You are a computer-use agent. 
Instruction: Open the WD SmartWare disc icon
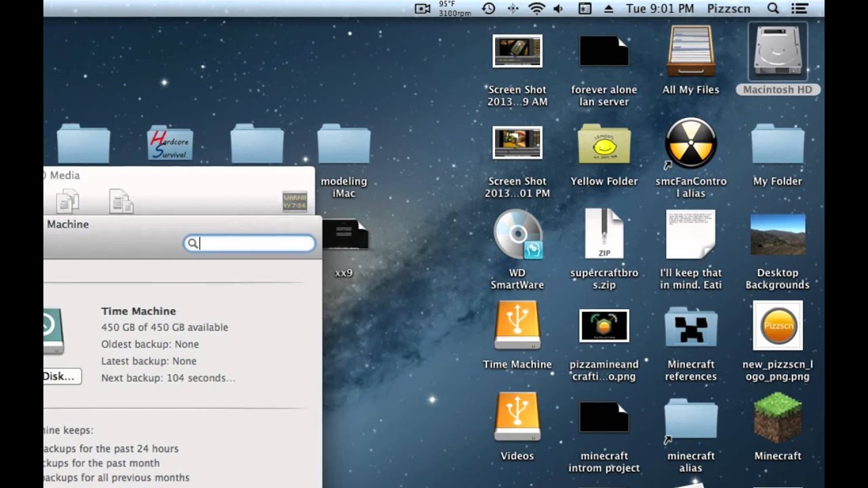coord(517,235)
